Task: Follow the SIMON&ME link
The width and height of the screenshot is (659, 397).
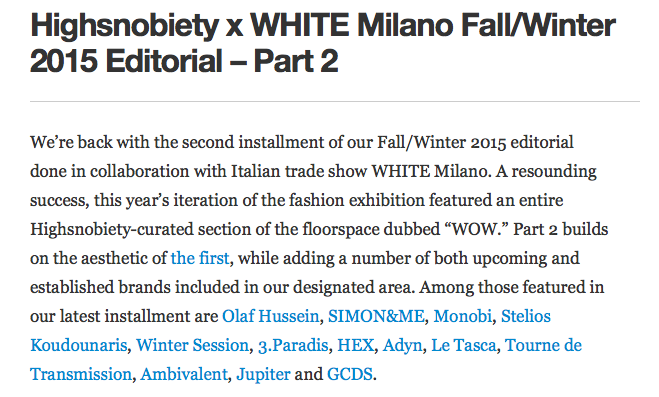Action: [x=376, y=316]
